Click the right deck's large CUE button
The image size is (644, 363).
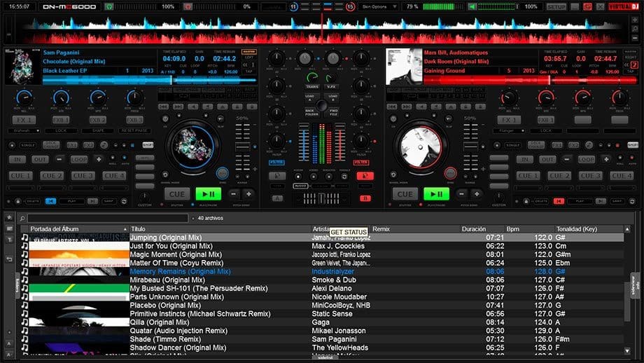click(405, 194)
